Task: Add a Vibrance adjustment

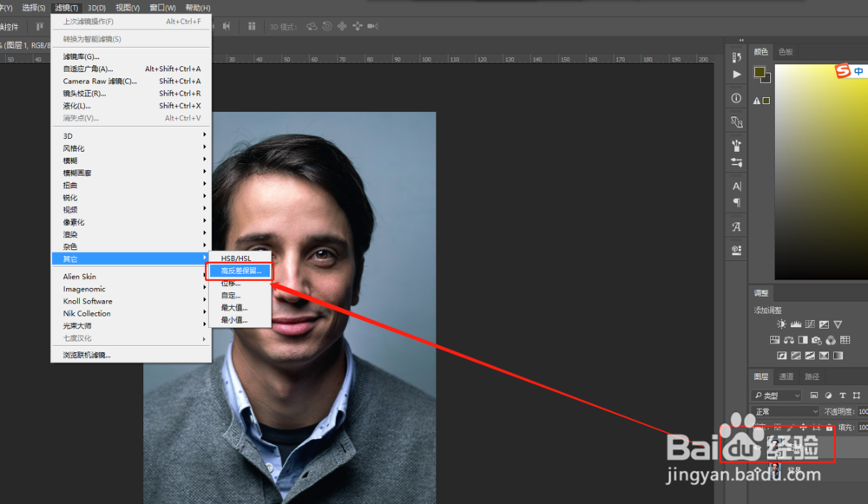Action: [x=838, y=324]
